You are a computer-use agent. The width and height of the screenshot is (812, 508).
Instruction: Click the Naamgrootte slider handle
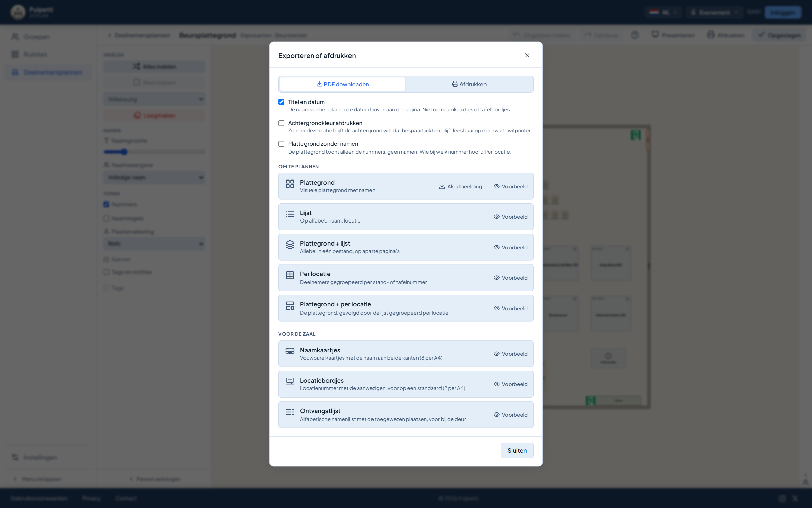[x=124, y=152]
